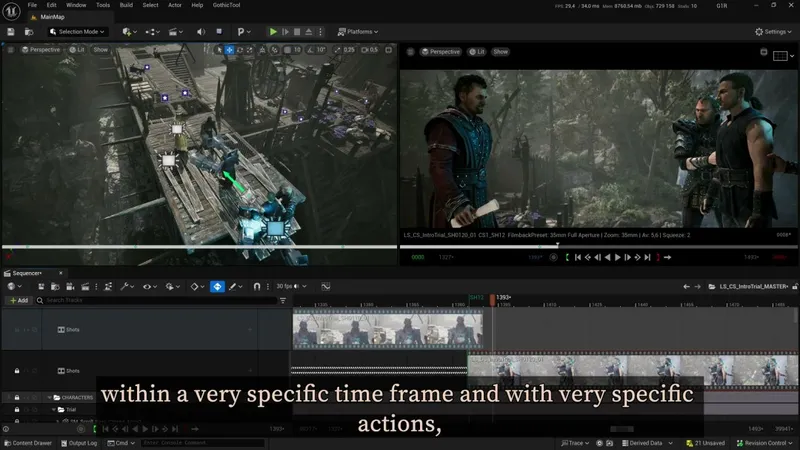Toggle the Sequencer snapping magnet

point(257,287)
